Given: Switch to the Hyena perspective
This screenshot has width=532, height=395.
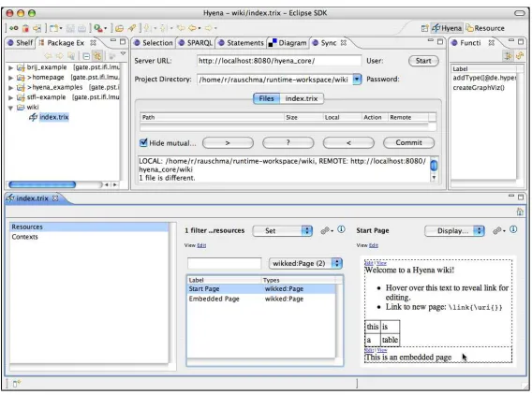Looking at the screenshot, I should pyautogui.click(x=447, y=28).
